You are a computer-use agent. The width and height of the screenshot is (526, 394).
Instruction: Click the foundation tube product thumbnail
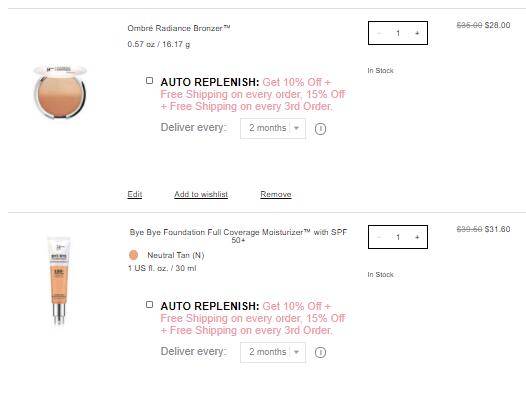click(59, 281)
